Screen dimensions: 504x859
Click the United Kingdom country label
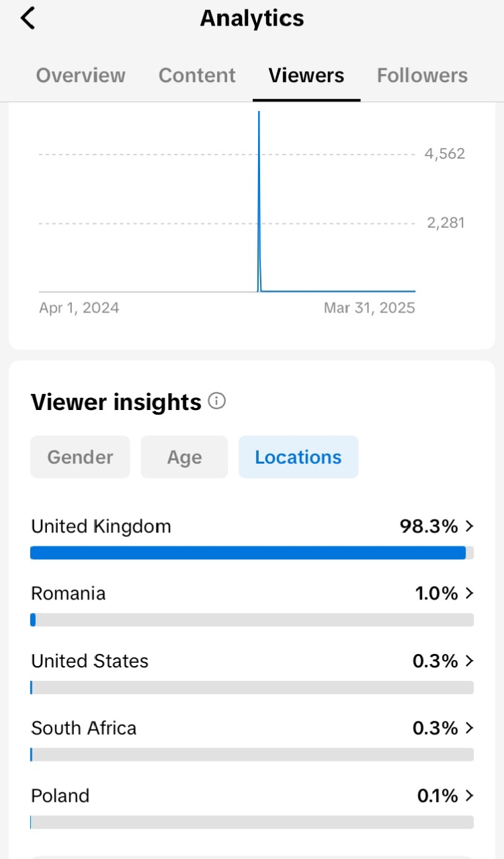coord(101,526)
